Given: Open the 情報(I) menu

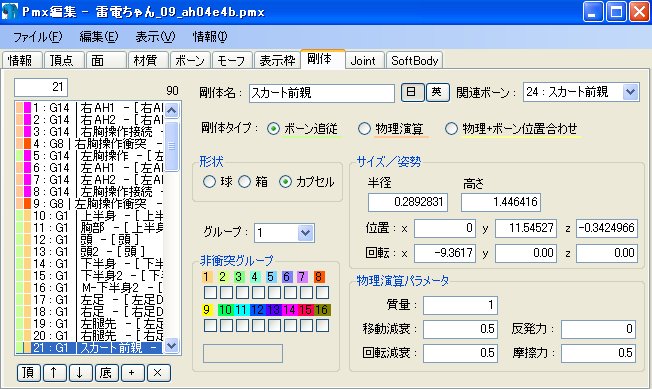Looking at the screenshot, I should (210, 37).
